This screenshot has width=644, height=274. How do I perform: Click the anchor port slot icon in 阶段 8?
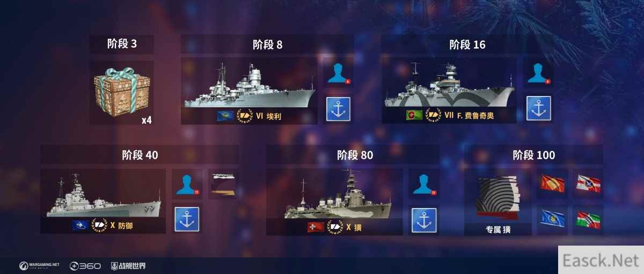pos(338,109)
